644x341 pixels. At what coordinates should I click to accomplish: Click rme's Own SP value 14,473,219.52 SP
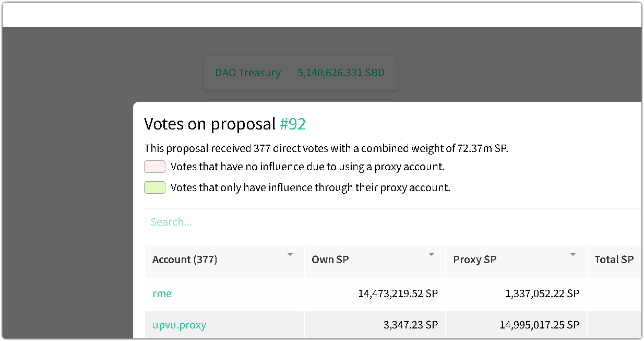(x=398, y=293)
